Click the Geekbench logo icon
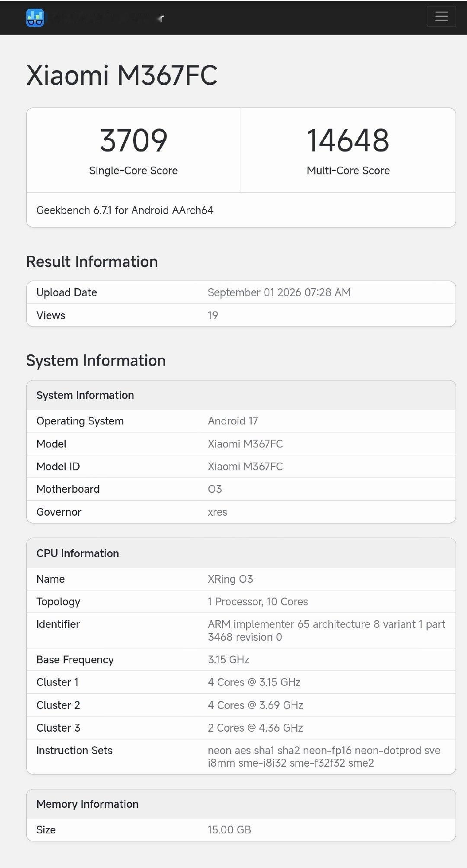Image resolution: width=467 pixels, height=868 pixels. [35, 18]
